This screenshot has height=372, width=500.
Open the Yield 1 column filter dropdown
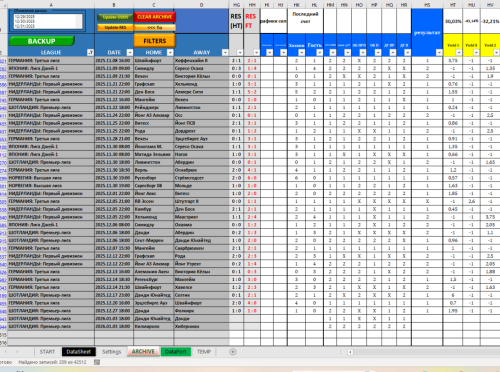[x=459, y=53]
